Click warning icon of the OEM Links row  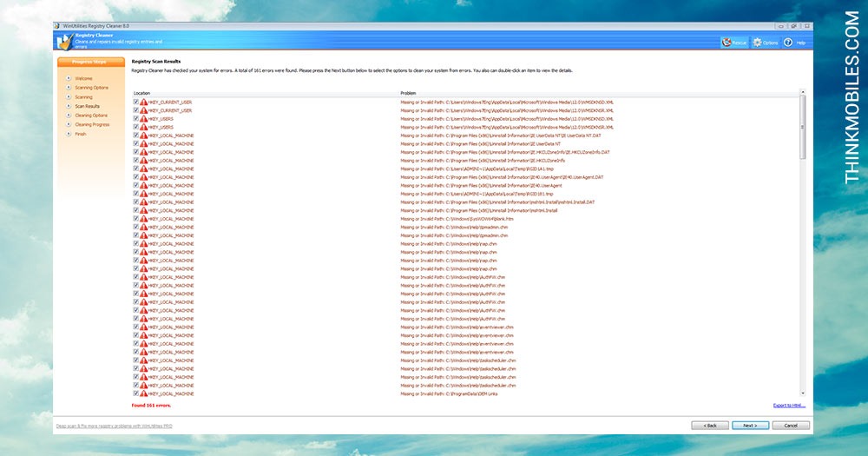(144, 393)
